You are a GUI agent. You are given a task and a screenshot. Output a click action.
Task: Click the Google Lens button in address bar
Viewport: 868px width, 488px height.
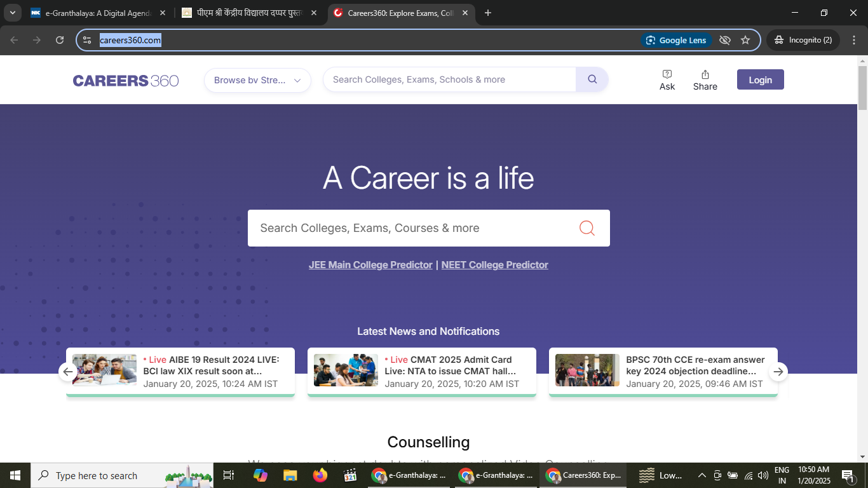click(677, 40)
